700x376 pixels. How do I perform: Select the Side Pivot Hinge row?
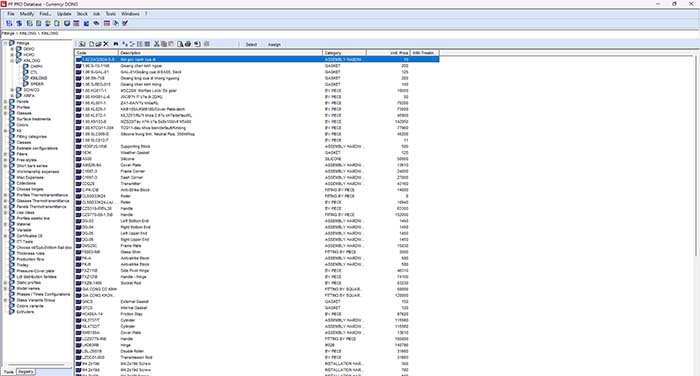coord(257,271)
